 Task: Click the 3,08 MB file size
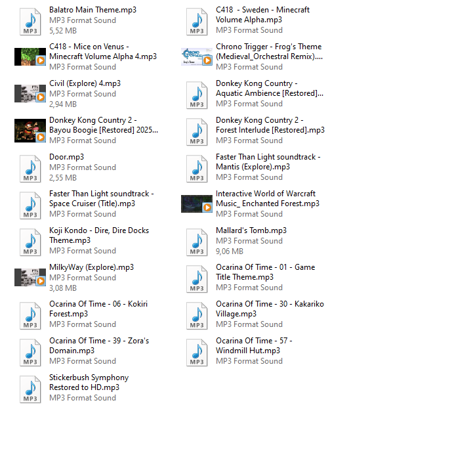tap(63, 288)
